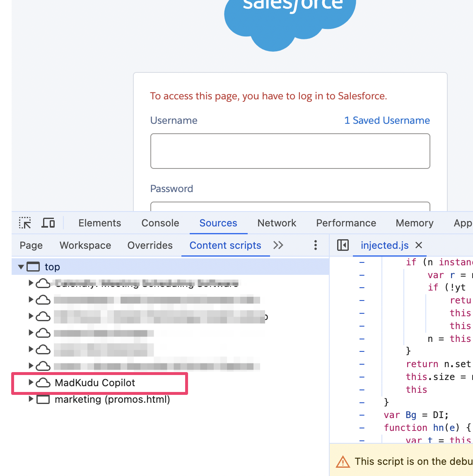Viewport: 473px width, 476px height.
Task: Activate the inspect element picker icon
Action: pos(25,223)
